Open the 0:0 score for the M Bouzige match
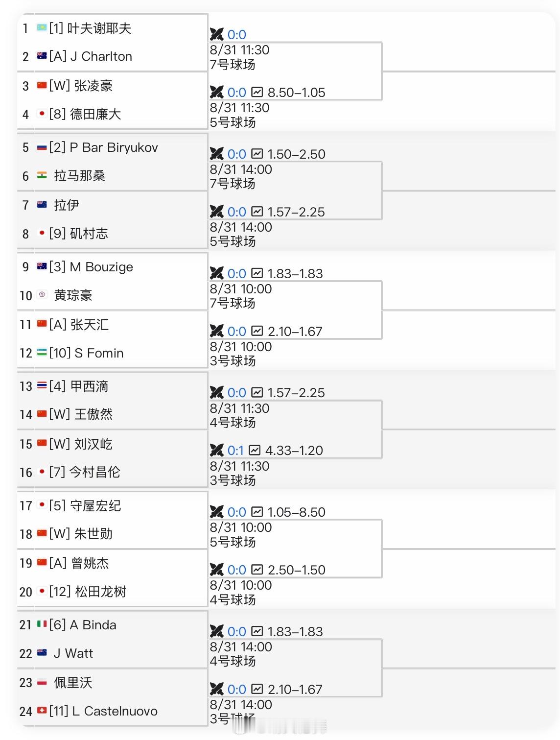The image size is (560, 740). (237, 273)
